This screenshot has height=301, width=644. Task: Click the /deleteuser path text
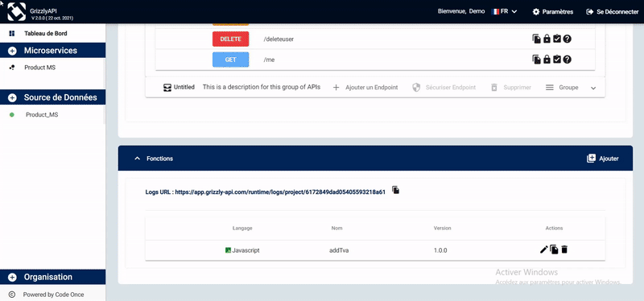279,39
